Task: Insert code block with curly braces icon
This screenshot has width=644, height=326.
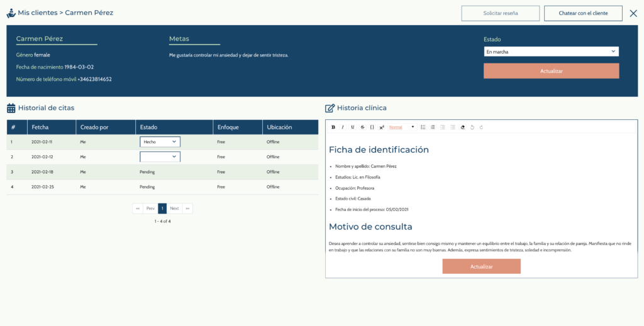Action: [372, 127]
